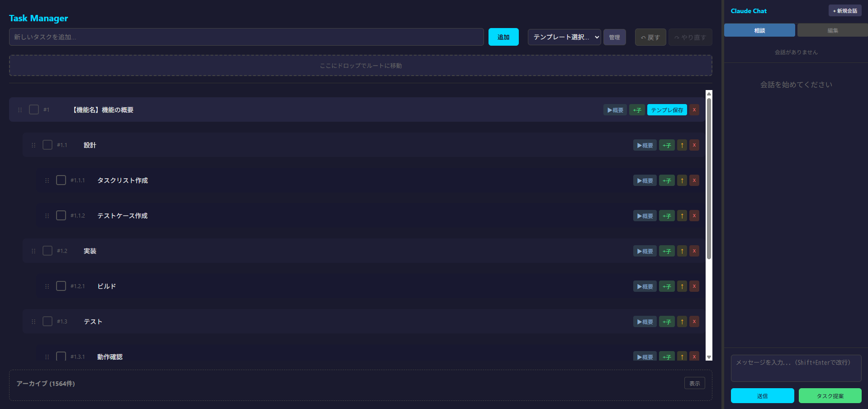Click the 送信 button

(763, 396)
